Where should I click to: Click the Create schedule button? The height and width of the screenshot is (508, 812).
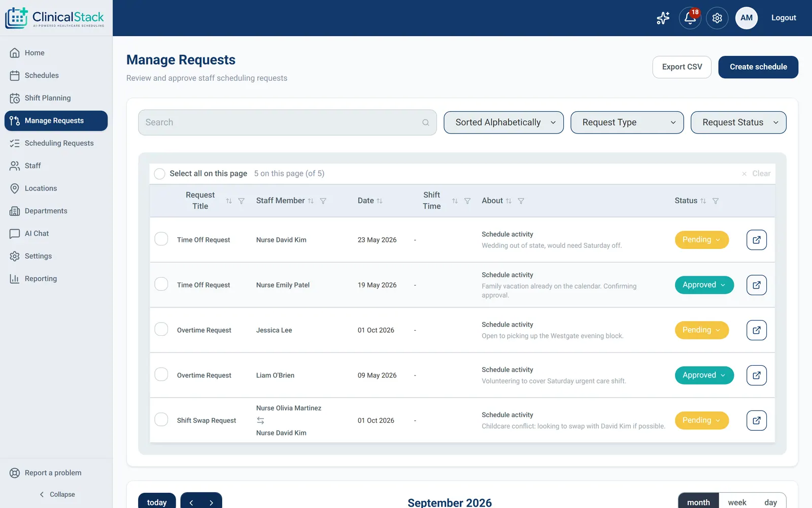click(758, 67)
